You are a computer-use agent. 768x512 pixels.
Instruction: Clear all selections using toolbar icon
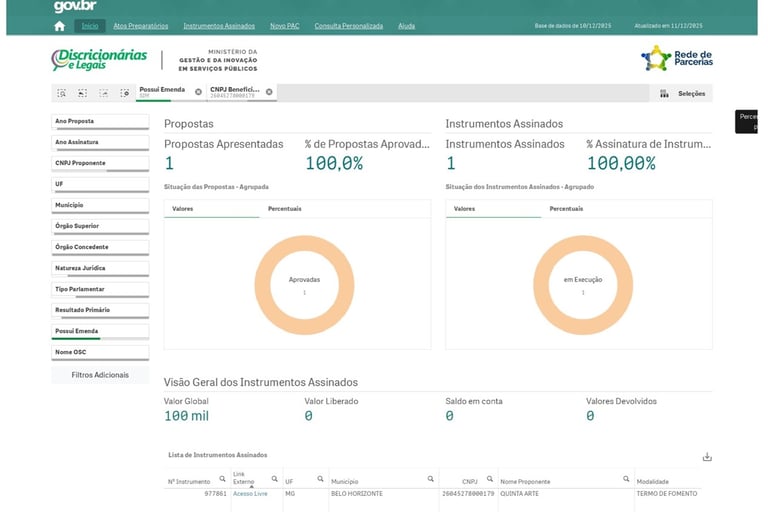tap(125, 93)
